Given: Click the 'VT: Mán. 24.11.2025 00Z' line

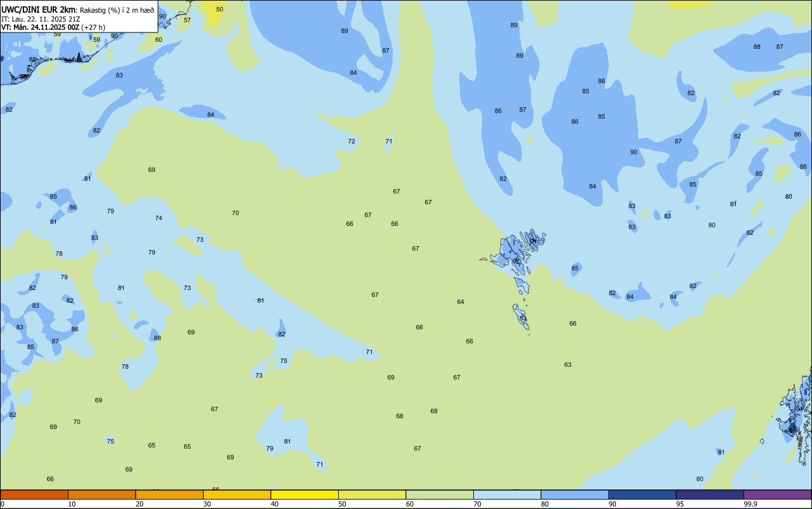Looking at the screenshot, I should click(41, 27).
